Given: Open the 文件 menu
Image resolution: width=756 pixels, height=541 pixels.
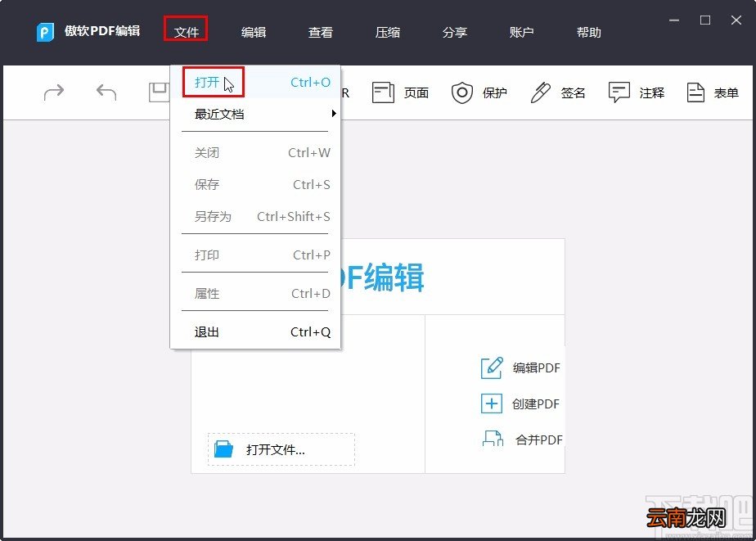Looking at the screenshot, I should (186, 32).
